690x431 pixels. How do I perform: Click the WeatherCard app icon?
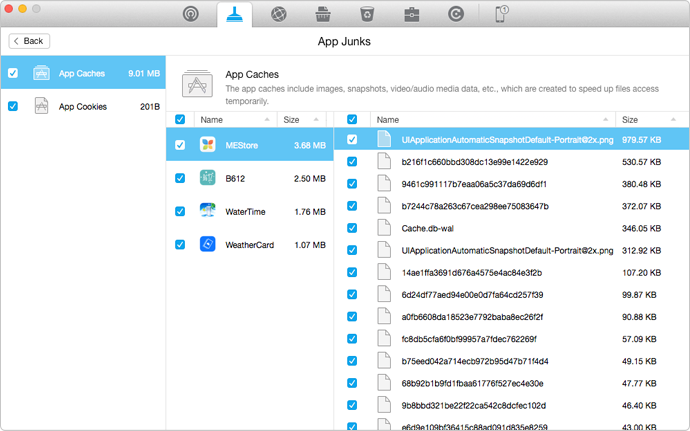208,244
